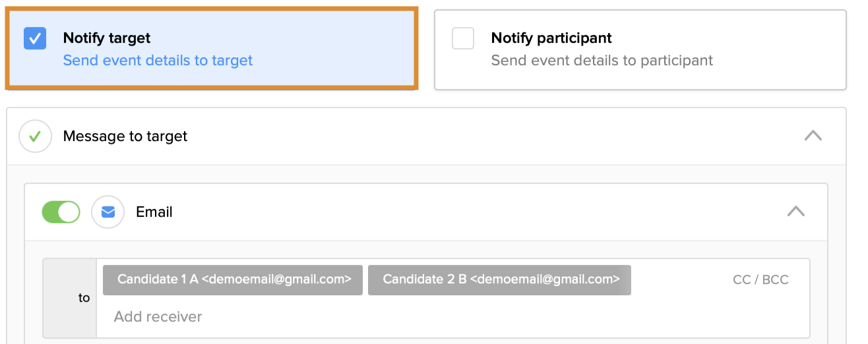Click the Notify target title label
Viewport: 868px width, 344px height.
(107, 38)
